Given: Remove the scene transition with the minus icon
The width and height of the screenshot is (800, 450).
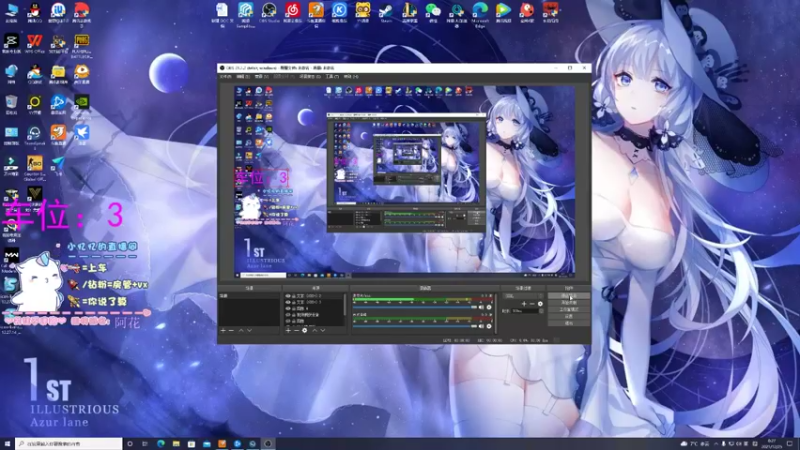Looking at the screenshot, I should 532,304.
